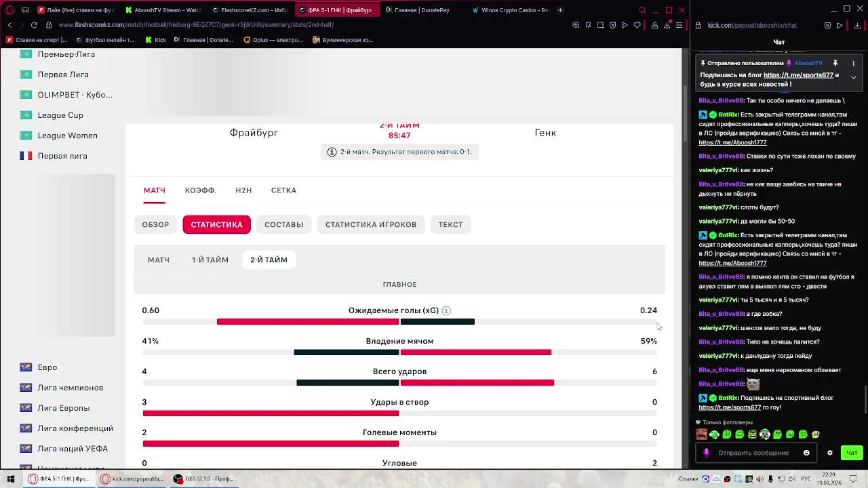Click the СОСТАВЫ button

pyautogui.click(x=283, y=224)
